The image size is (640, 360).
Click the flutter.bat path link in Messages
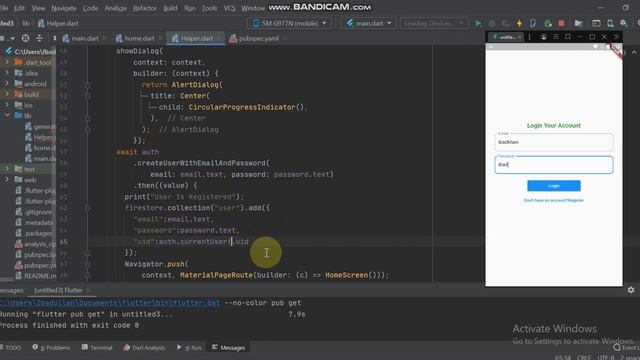click(110, 303)
